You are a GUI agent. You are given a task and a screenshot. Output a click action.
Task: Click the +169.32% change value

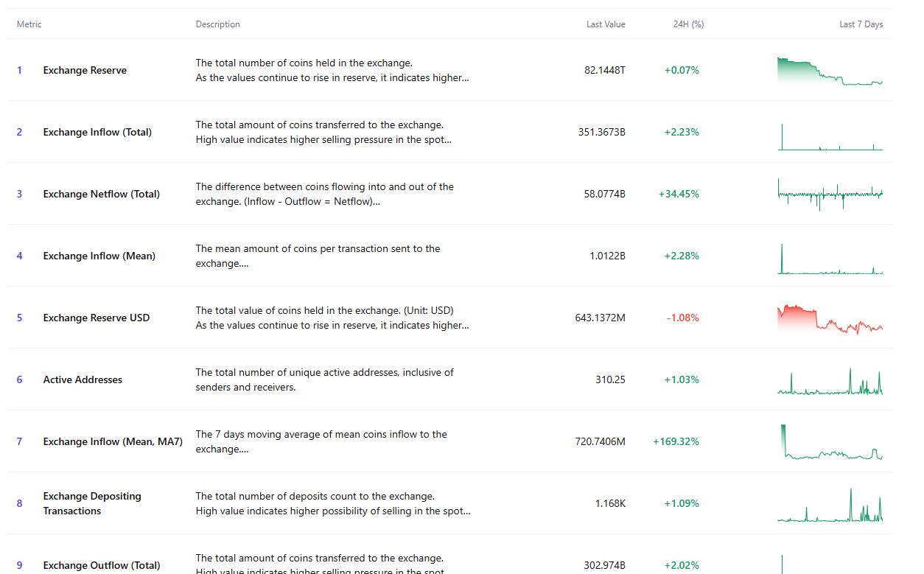(x=676, y=442)
